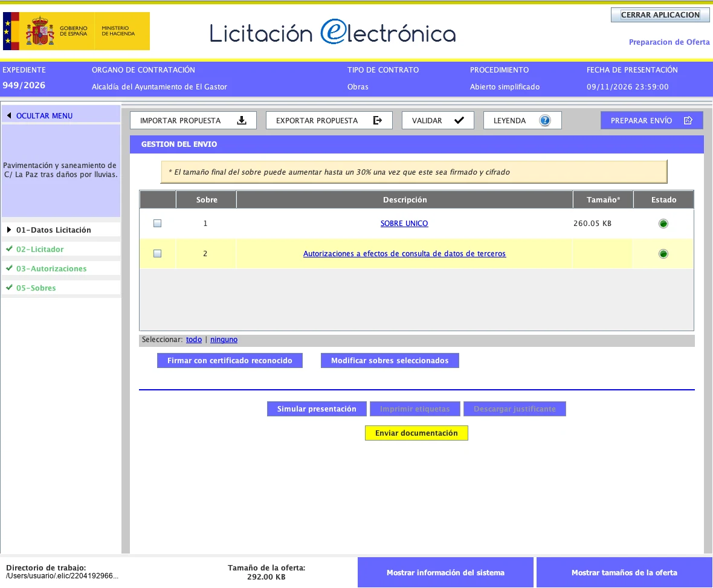Click Mostrar tamaños de la oferta button
Screen dimensions: 713x588
(624, 572)
